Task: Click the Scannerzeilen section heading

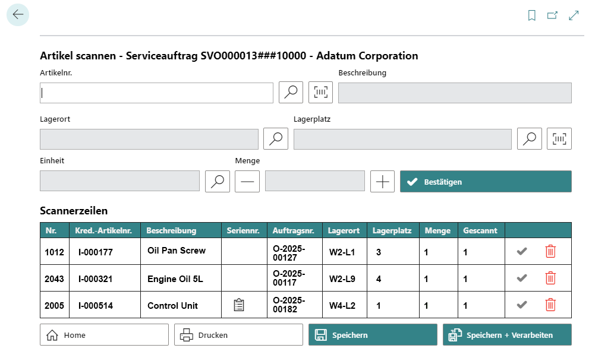Action: click(74, 210)
